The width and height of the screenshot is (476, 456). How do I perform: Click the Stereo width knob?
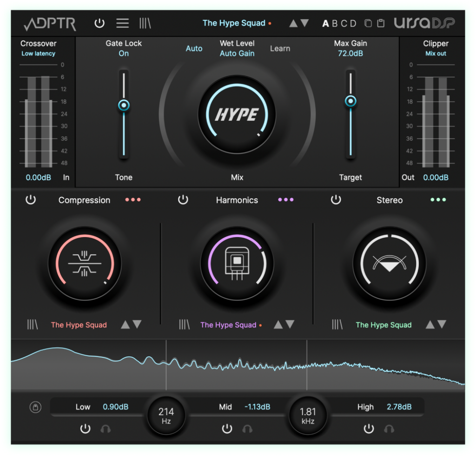(390, 263)
